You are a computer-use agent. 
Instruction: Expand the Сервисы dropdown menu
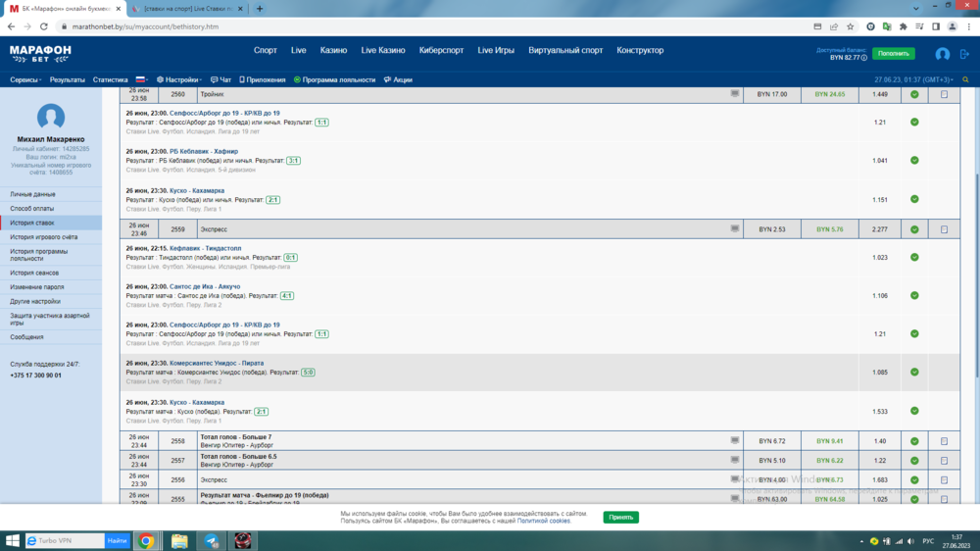[26, 79]
